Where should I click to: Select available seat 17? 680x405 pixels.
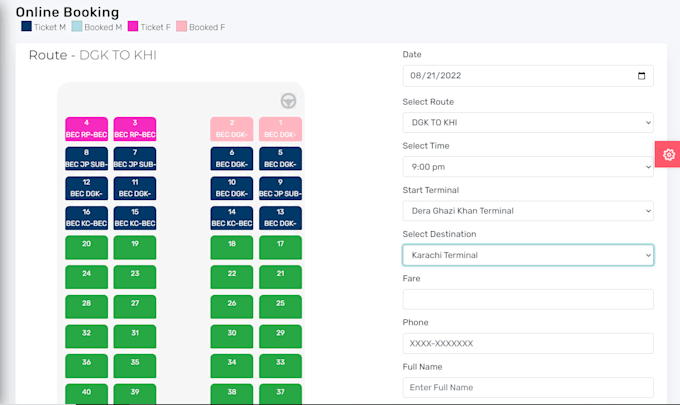tap(280, 247)
